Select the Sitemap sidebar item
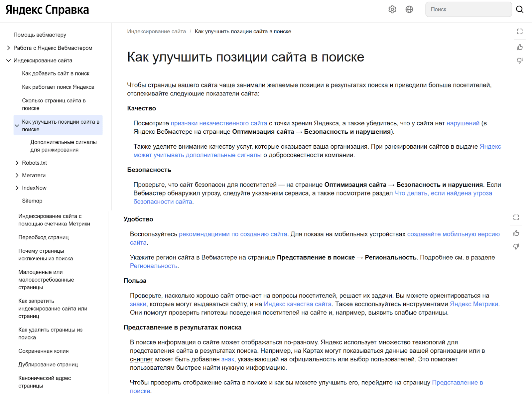 tap(32, 201)
